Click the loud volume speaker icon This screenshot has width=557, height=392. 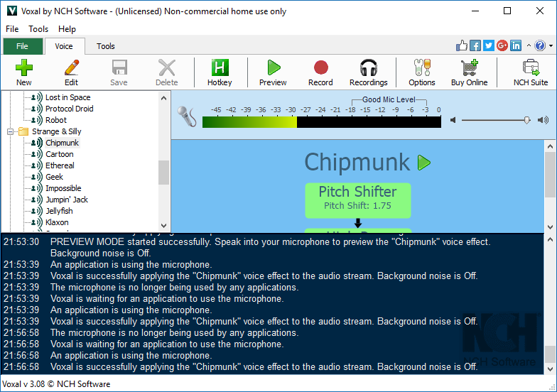click(543, 120)
